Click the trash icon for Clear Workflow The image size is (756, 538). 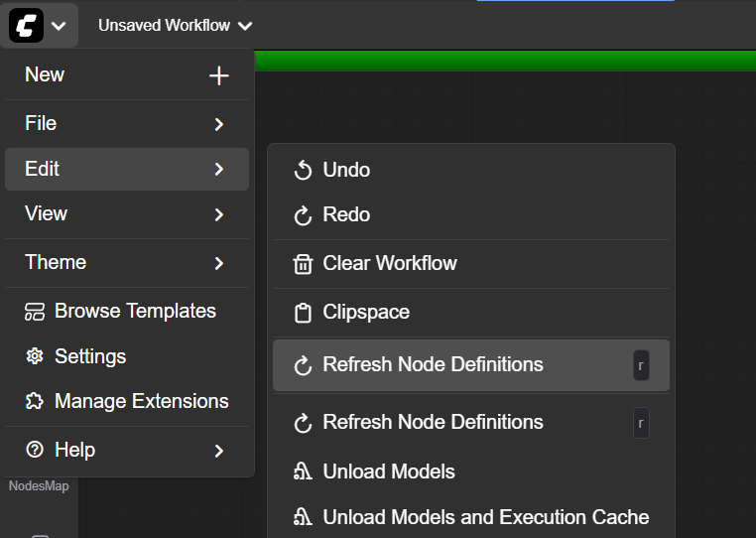click(304, 264)
